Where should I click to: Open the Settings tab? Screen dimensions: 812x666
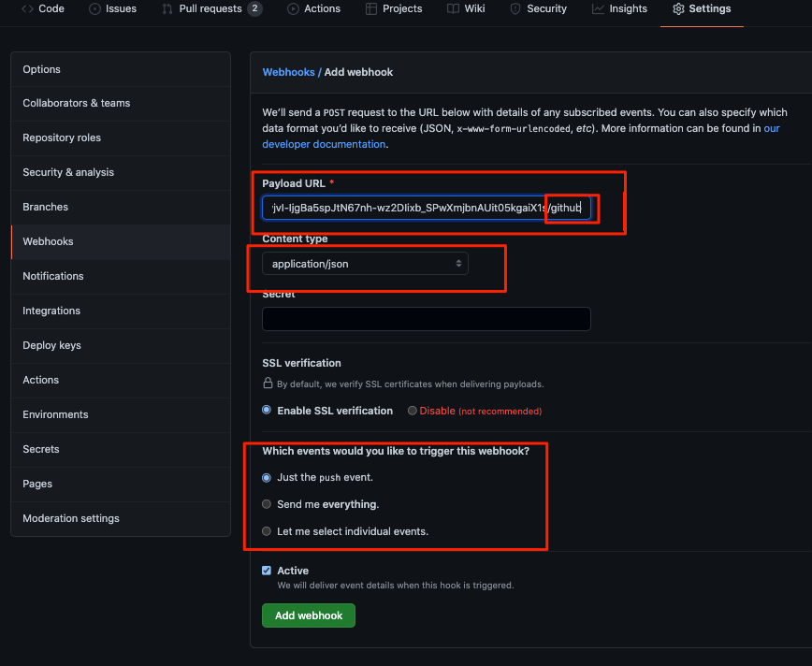[x=702, y=8]
